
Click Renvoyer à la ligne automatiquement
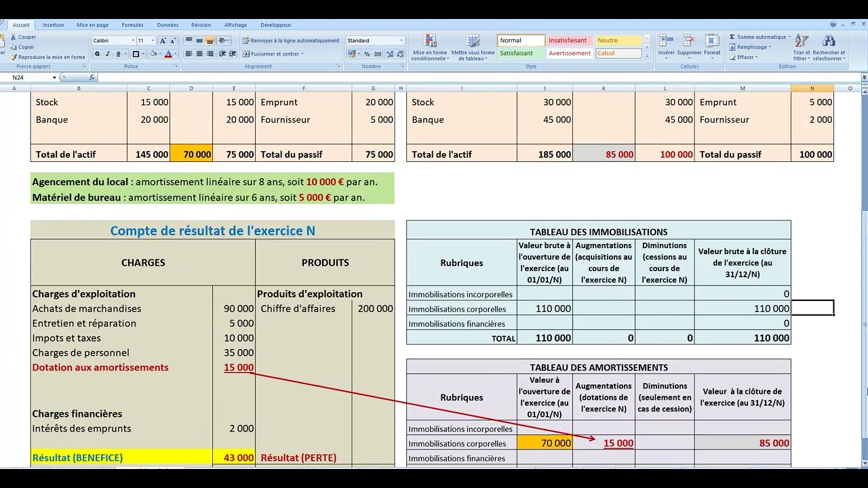tap(290, 41)
